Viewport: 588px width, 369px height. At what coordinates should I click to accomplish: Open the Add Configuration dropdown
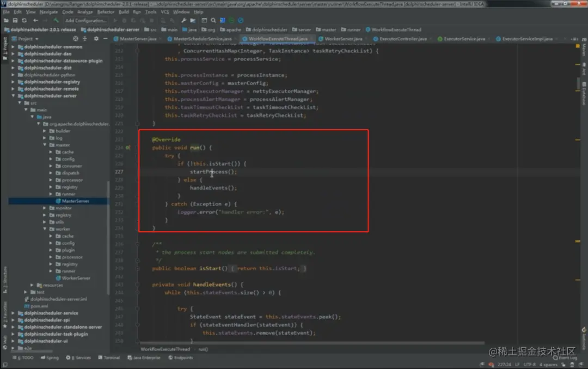[x=85, y=21]
